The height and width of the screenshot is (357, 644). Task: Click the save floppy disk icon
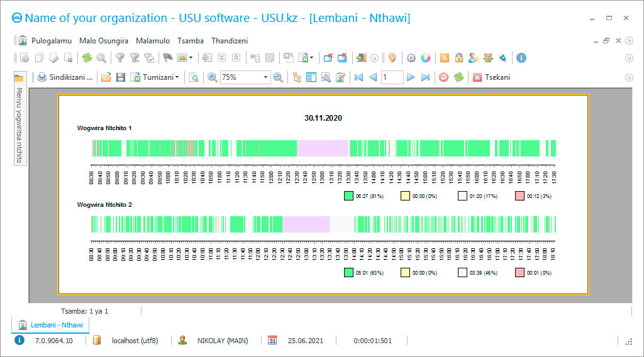pos(120,77)
